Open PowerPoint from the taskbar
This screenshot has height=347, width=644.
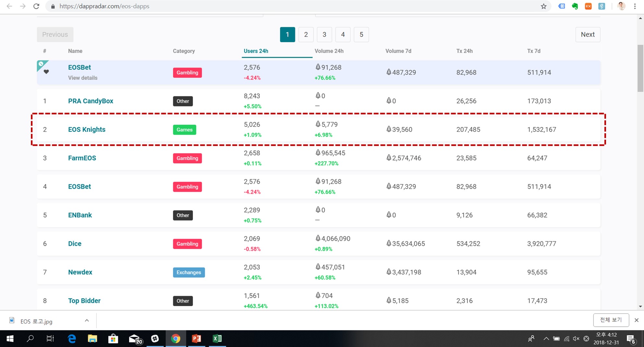[197, 339]
